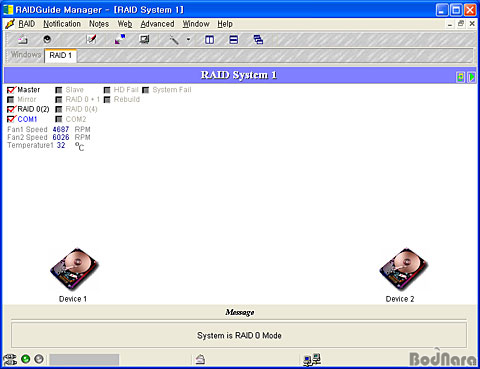Toggle the RAID 0(4) indicator box

[59, 109]
